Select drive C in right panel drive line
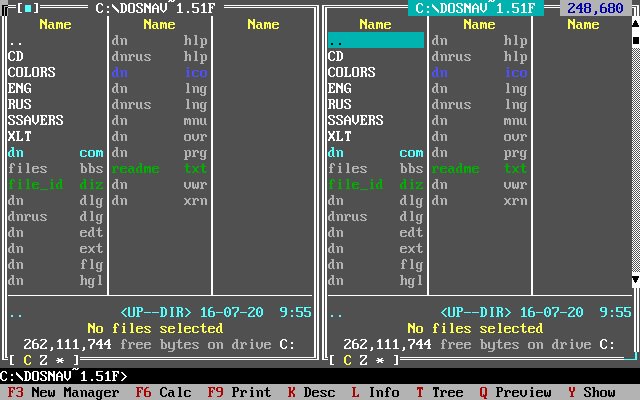This screenshot has height=400, width=640. 347,360
